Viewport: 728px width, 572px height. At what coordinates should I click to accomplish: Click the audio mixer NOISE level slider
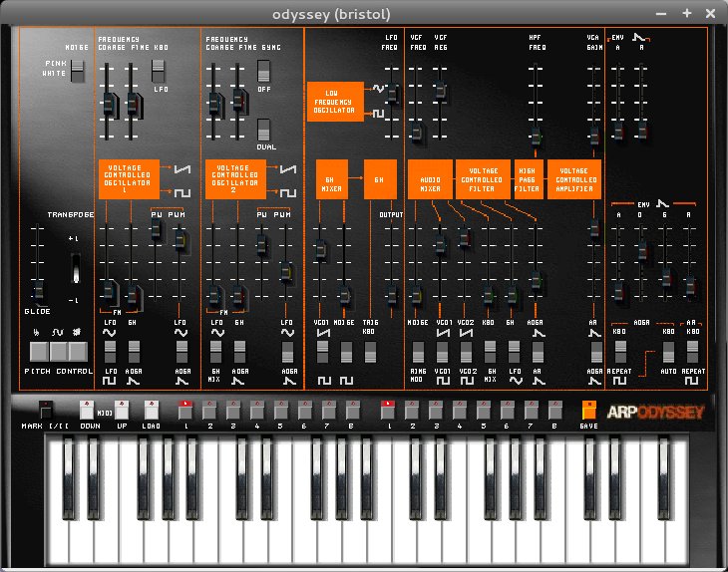coord(416,294)
